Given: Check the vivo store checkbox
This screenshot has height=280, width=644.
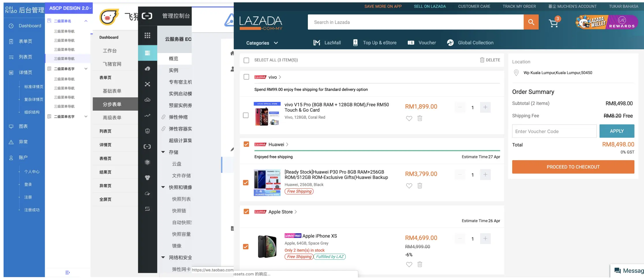Looking at the screenshot, I should (x=246, y=77).
